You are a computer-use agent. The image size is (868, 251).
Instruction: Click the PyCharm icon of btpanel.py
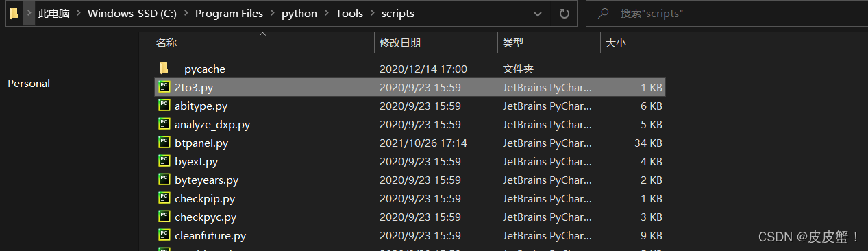coord(164,143)
